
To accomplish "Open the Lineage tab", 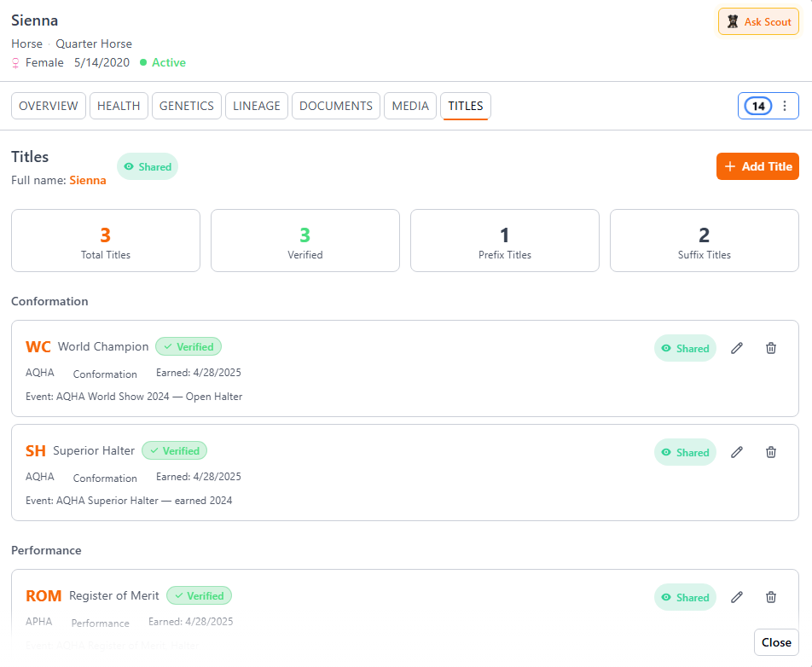I will 257,106.
